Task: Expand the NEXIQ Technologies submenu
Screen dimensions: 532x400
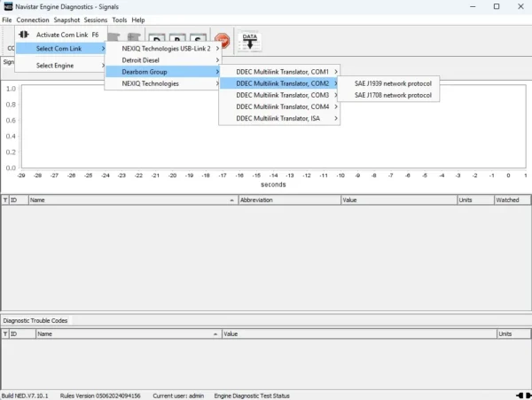Action: [x=163, y=83]
